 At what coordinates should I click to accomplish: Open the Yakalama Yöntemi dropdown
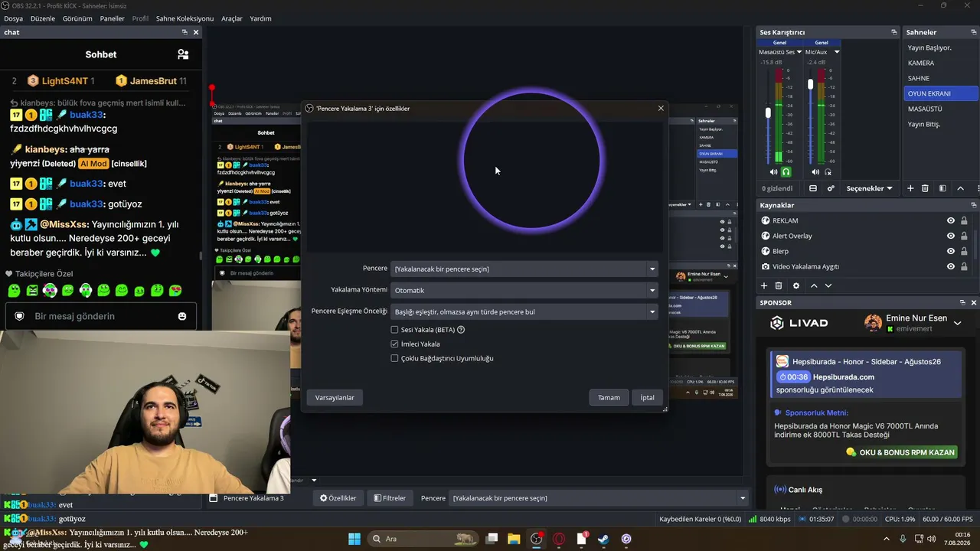[x=524, y=290]
